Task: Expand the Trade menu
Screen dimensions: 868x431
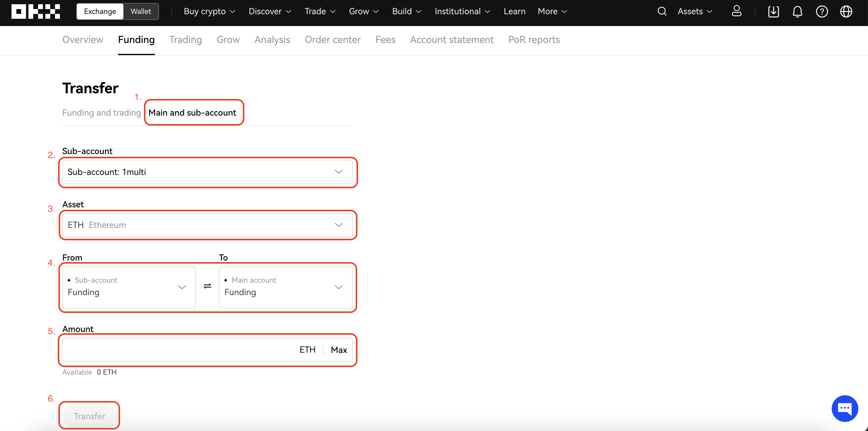Action: (320, 12)
